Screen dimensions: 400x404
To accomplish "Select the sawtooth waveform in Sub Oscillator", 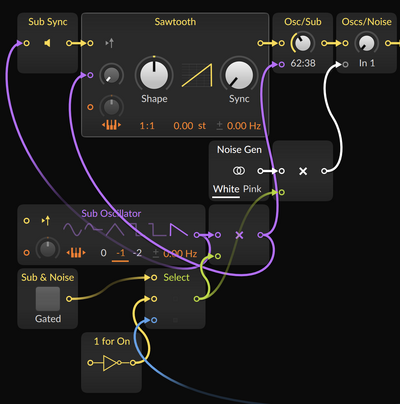I will 179,230.
